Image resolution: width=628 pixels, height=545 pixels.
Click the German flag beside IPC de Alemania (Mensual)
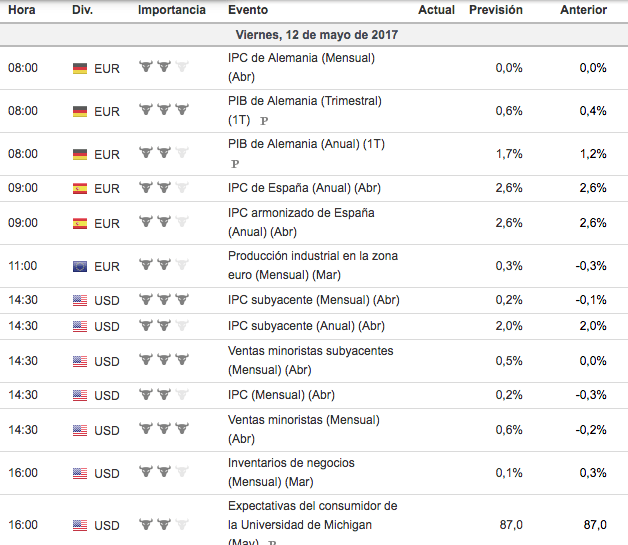pyautogui.click(x=80, y=68)
